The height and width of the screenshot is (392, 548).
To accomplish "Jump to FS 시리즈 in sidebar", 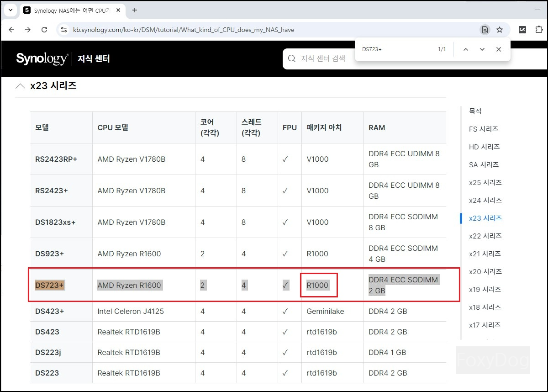I will pyautogui.click(x=483, y=129).
